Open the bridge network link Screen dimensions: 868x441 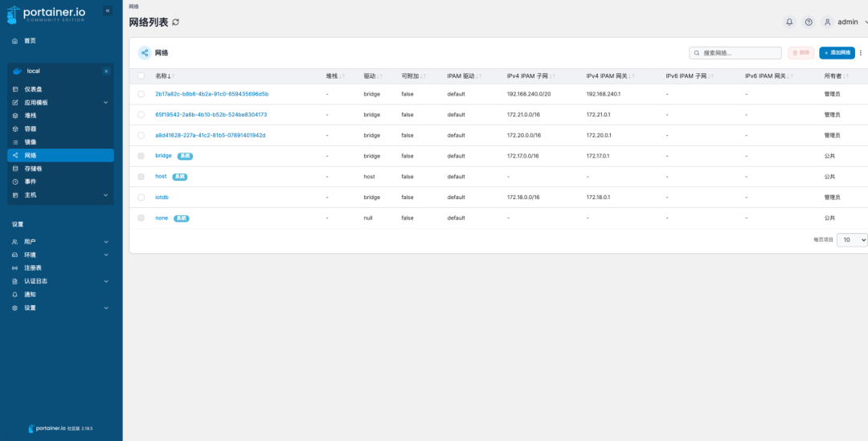point(163,156)
